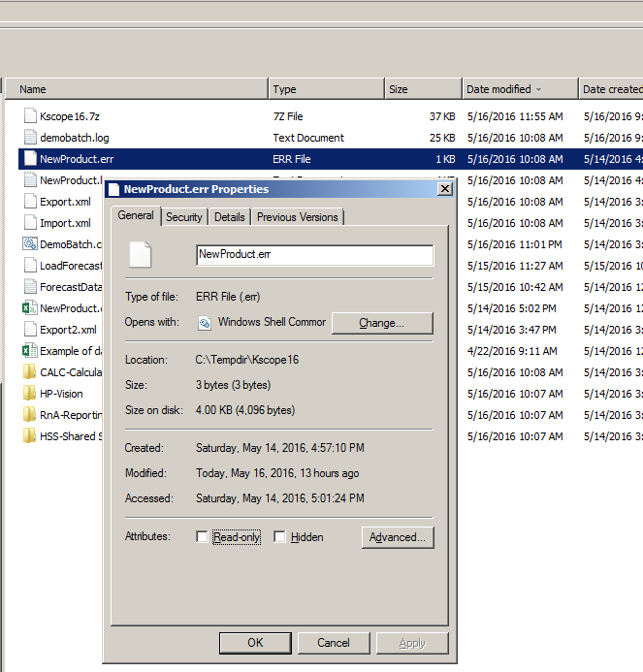Click the 5/15/2016 11:27 AM date
This screenshot has width=643, height=672.
(515, 266)
